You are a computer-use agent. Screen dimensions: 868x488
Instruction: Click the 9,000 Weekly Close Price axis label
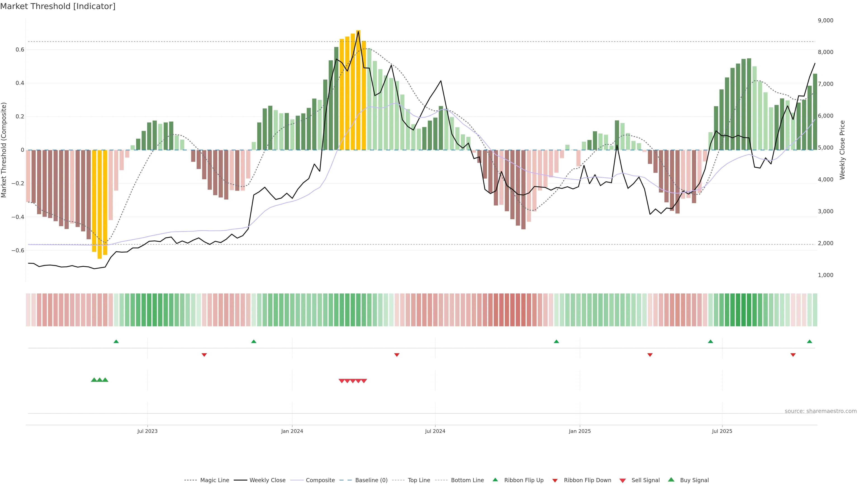click(x=825, y=21)
